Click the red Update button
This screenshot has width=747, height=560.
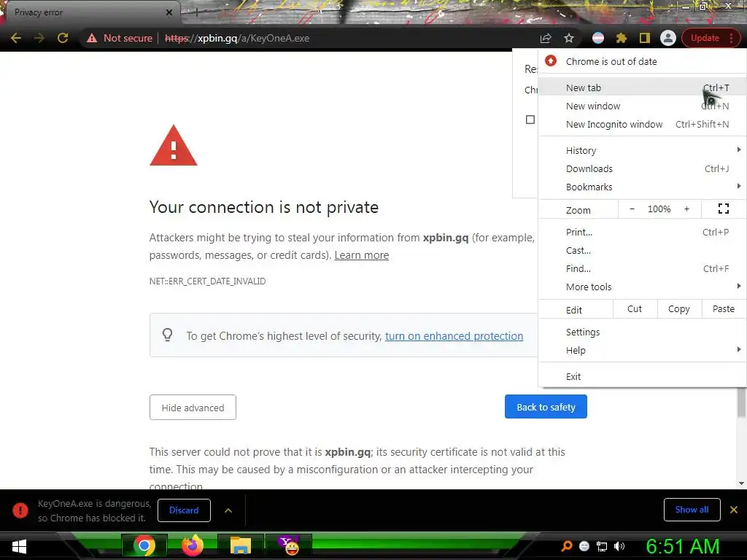705,38
